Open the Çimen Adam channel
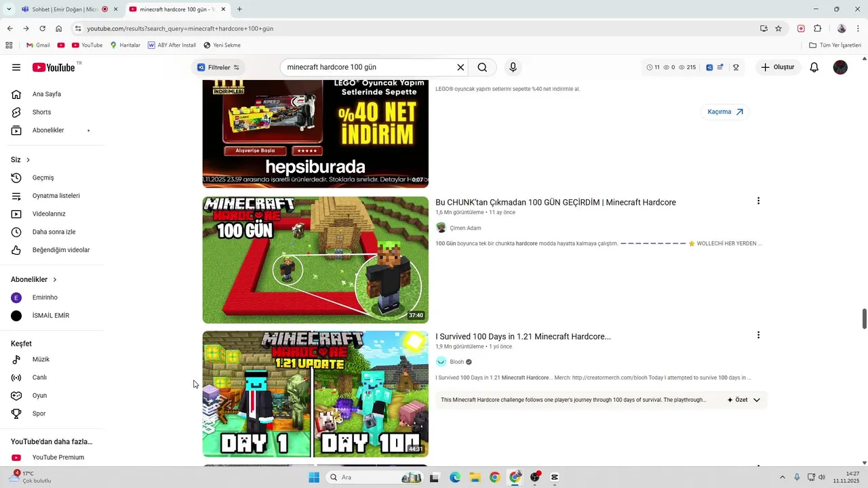This screenshot has height=488, width=868. (465, 228)
